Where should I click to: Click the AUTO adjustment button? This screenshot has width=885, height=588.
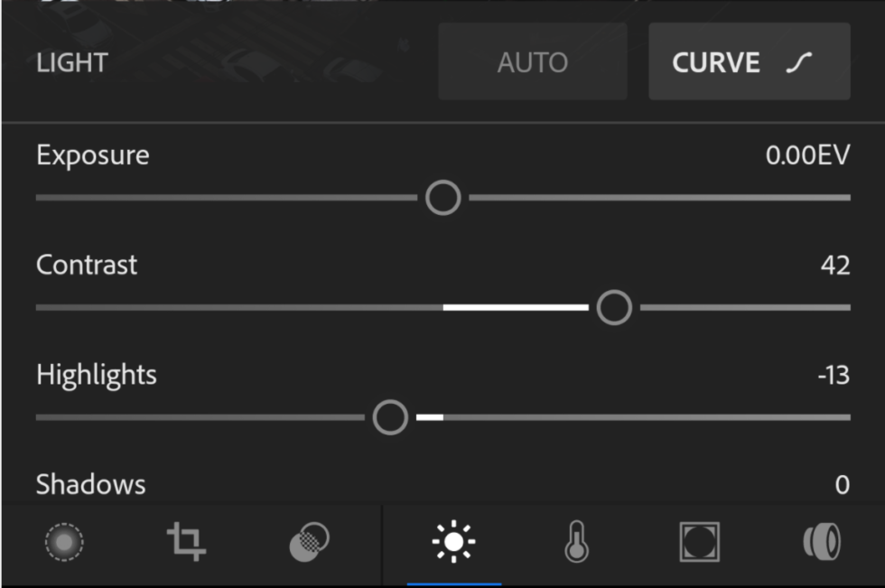click(533, 62)
